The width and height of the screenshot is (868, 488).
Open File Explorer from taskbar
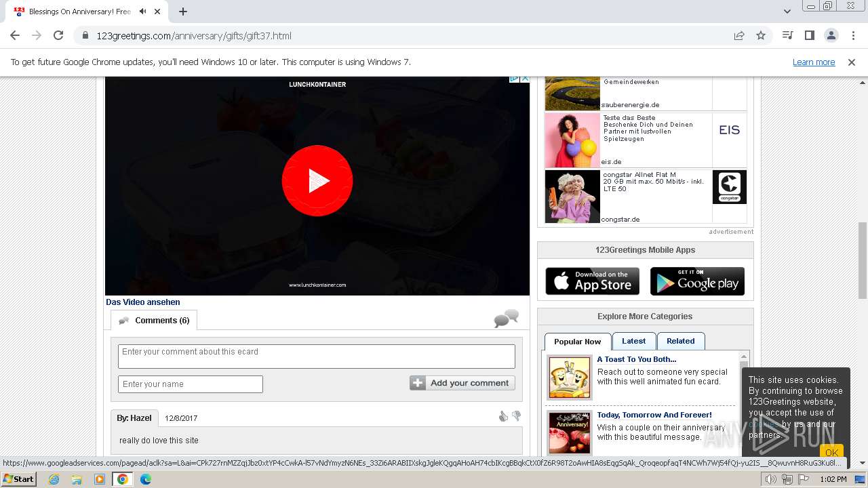[x=77, y=479]
